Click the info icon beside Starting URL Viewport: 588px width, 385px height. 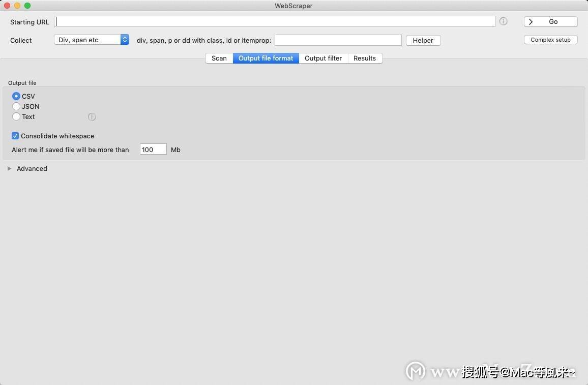503,21
